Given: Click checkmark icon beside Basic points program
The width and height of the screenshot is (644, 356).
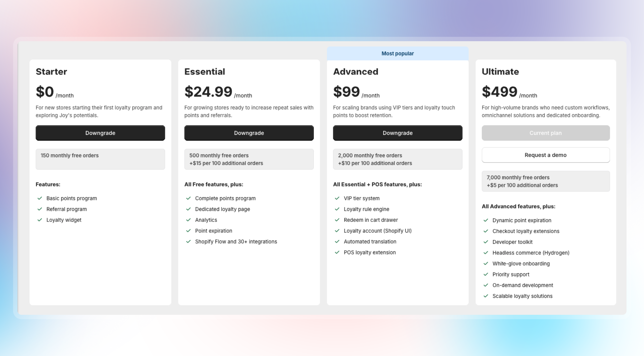Looking at the screenshot, I should tap(40, 198).
